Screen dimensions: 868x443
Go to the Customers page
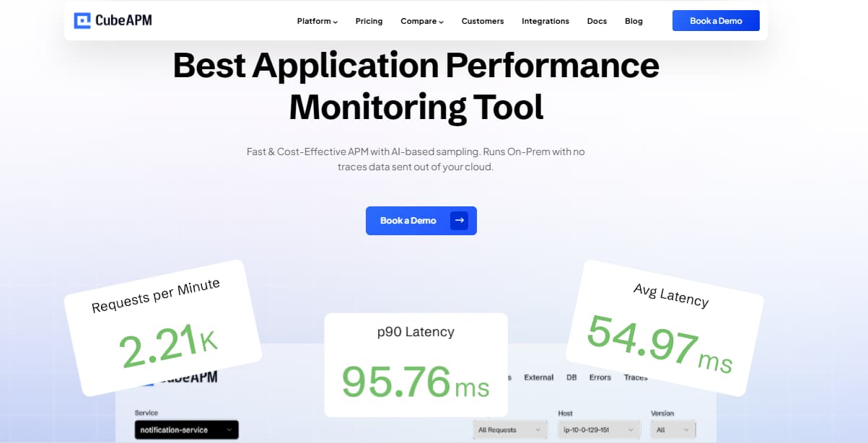[x=483, y=21]
